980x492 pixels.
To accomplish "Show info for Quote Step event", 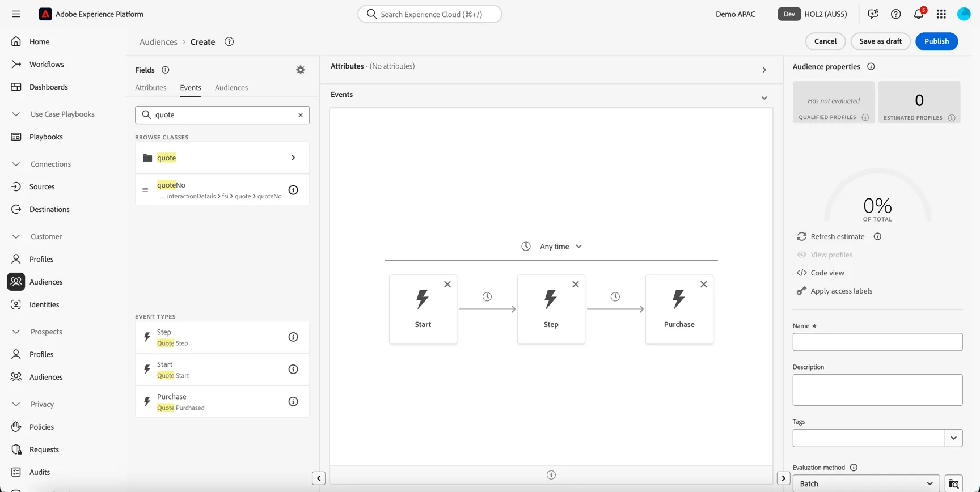I will [x=293, y=337].
